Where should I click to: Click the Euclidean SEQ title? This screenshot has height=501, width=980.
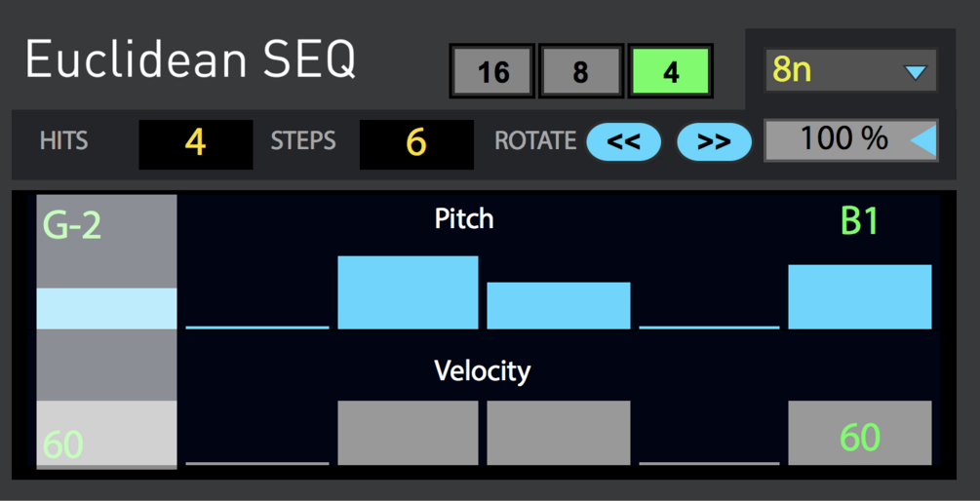190,60
